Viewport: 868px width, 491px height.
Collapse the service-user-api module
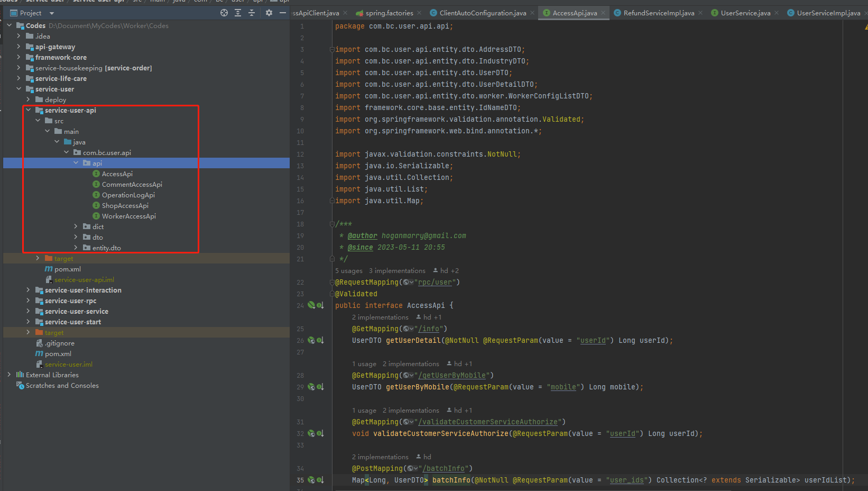[29, 110]
